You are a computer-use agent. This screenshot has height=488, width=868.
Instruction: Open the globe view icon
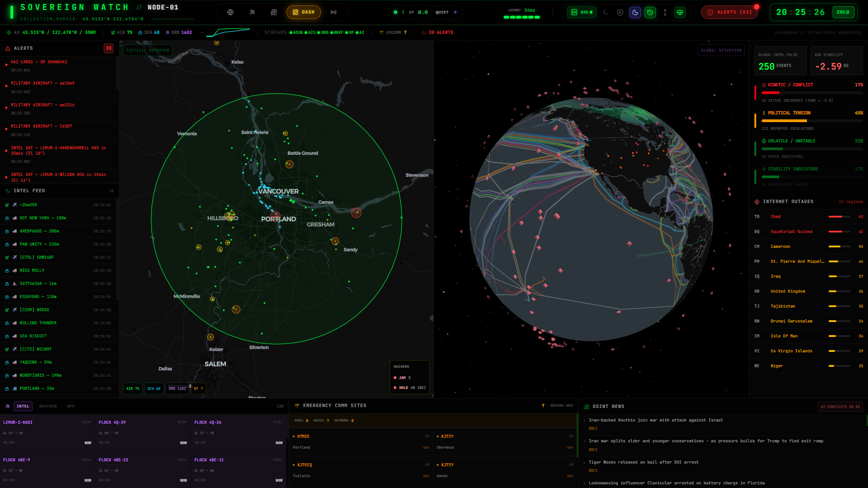tap(230, 12)
